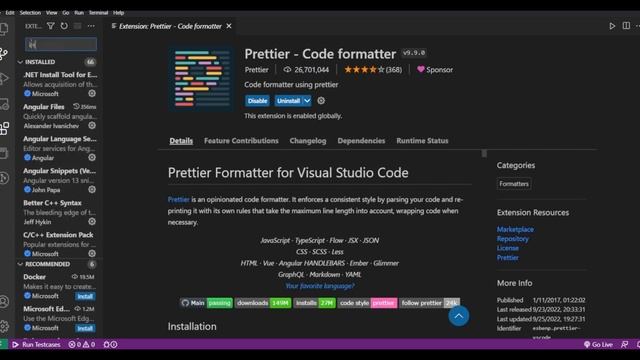The height and width of the screenshot is (360, 640).
Task: Collapse the INSTALLED extensions section
Action: click(x=59, y=62)
